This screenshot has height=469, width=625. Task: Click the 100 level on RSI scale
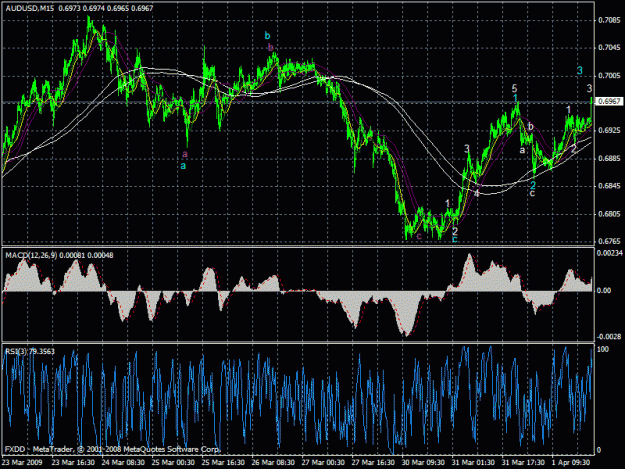[603, 349]
